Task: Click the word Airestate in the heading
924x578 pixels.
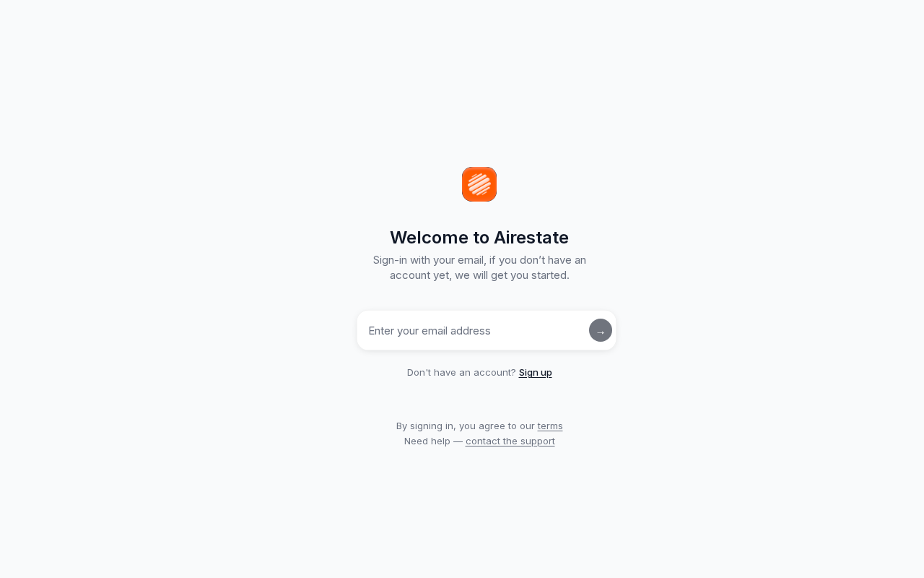Action: [531, 237]
